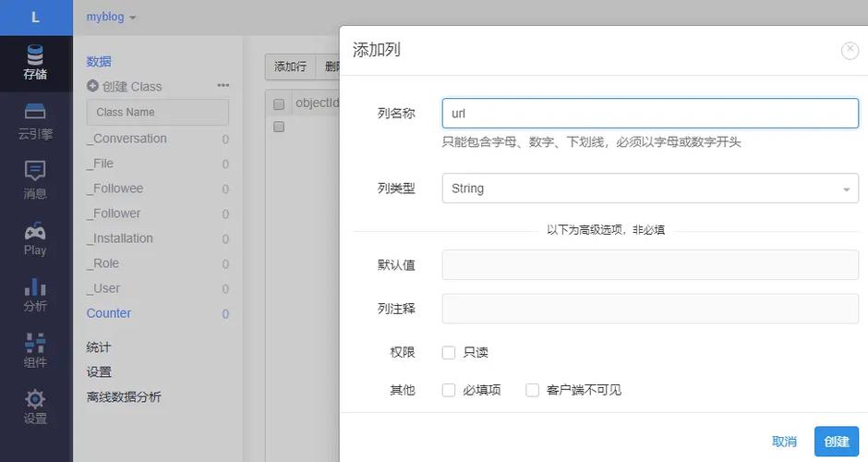
Task: Open the 离线数据分析 menu
Action: point(124,397)
